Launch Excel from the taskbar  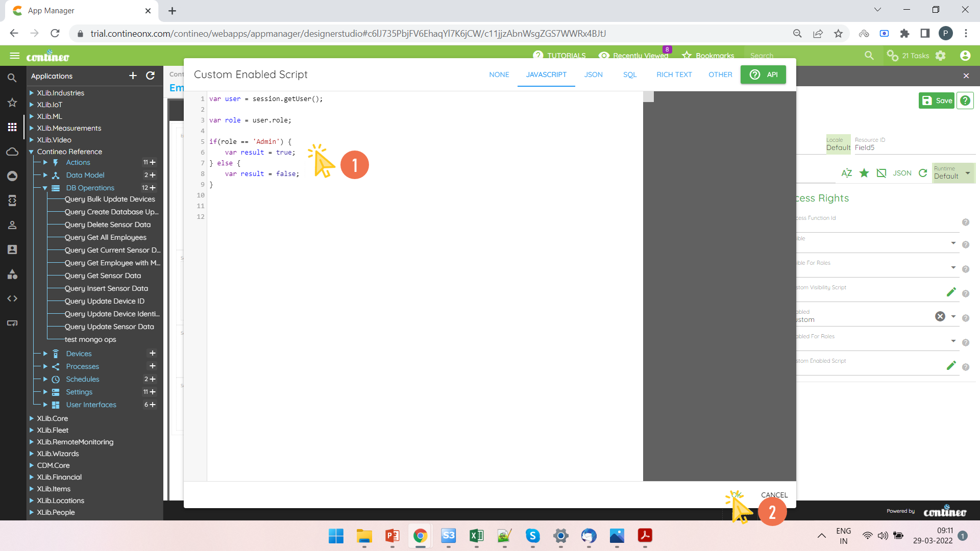[x=476, y=536]
